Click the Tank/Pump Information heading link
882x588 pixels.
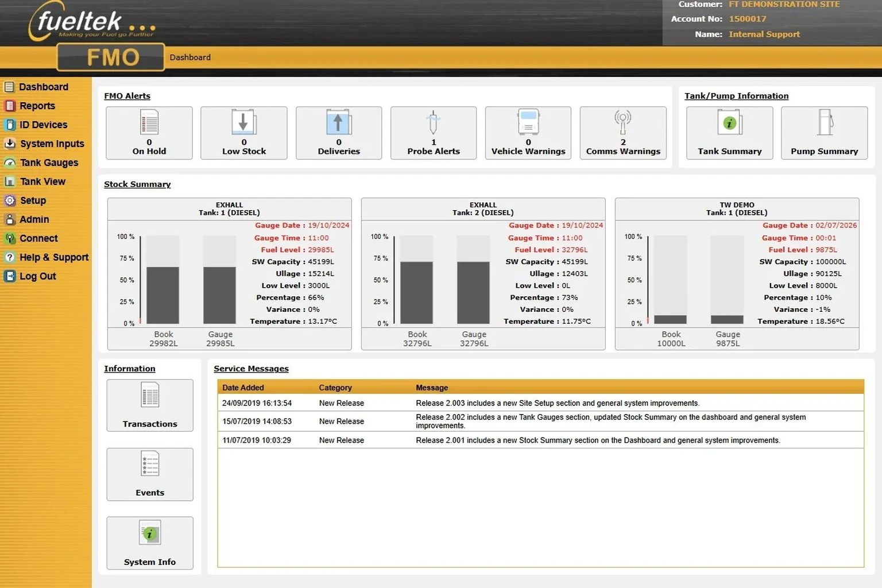pos(736,96)
